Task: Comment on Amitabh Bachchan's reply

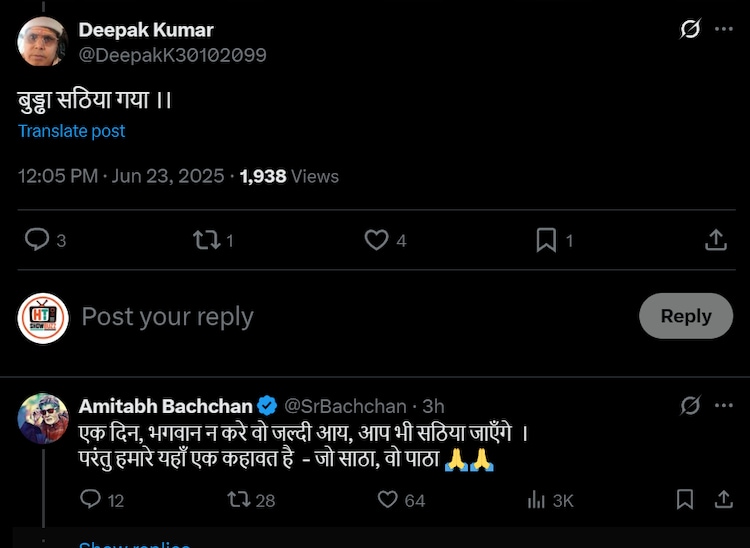Action: click(x=91, y=499)
